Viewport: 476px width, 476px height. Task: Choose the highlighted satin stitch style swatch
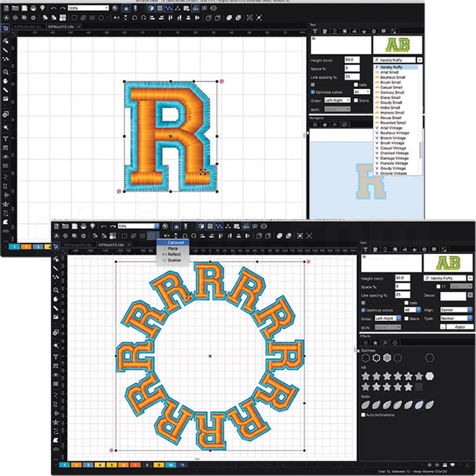(x=419, y=404)
